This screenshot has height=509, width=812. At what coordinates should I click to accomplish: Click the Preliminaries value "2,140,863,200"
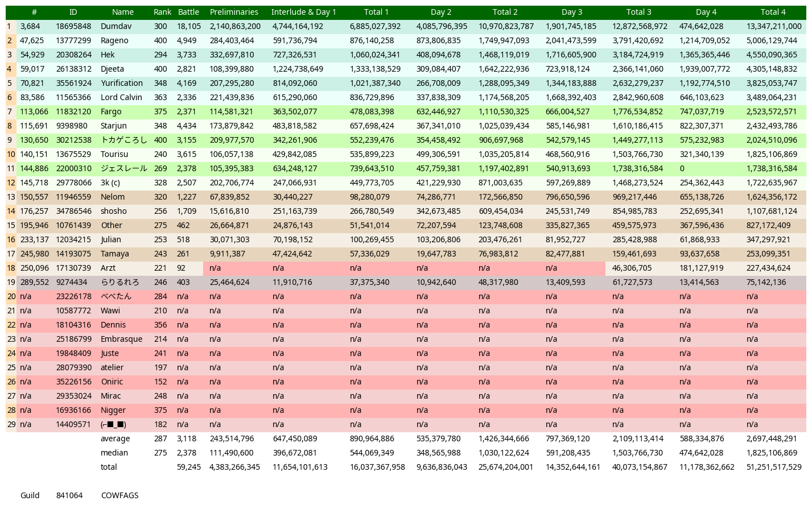tap(235, 26)
